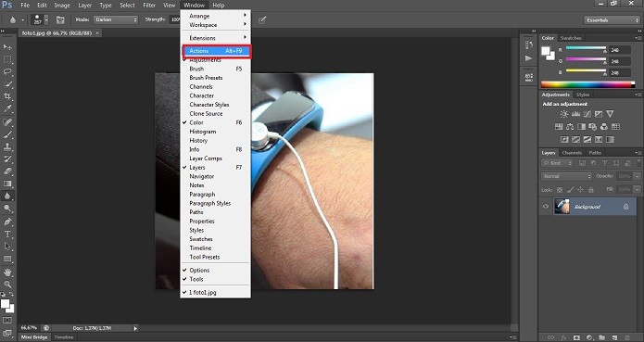
Task: Select the Move tool
Action: (7, 47)
